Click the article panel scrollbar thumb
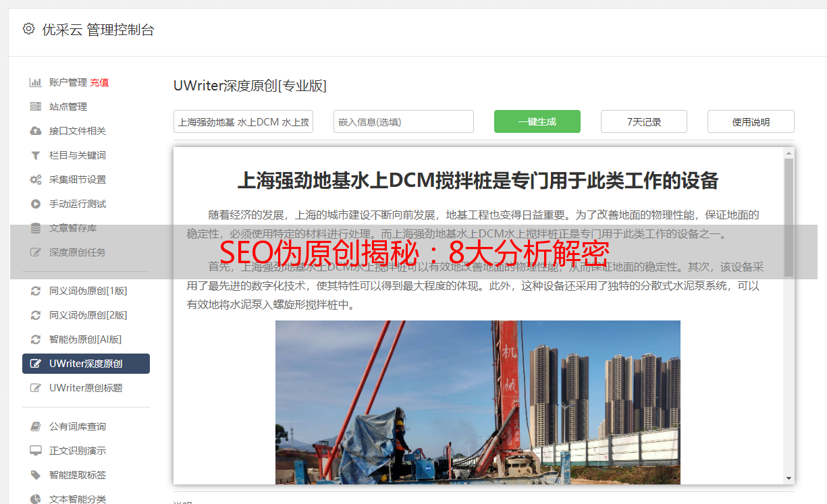827x504 pixels. pyautogui.click(x=789, y=217)
